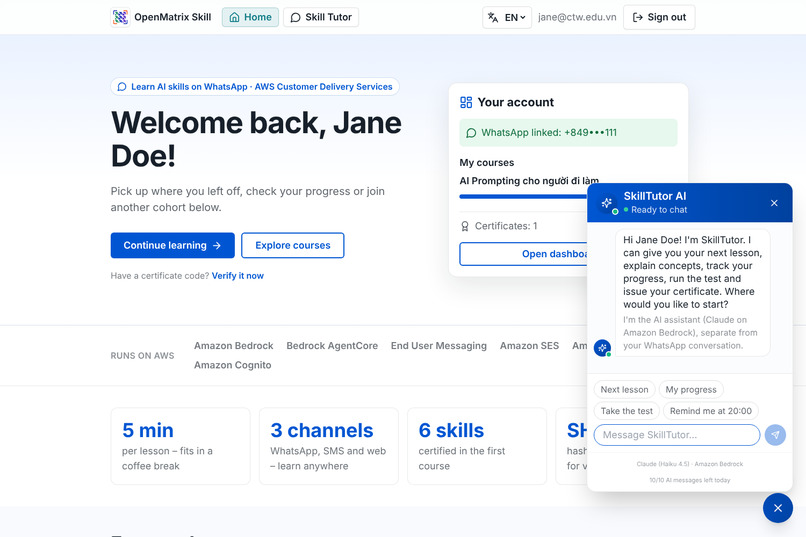Click the My courses heading

(486, 162)
